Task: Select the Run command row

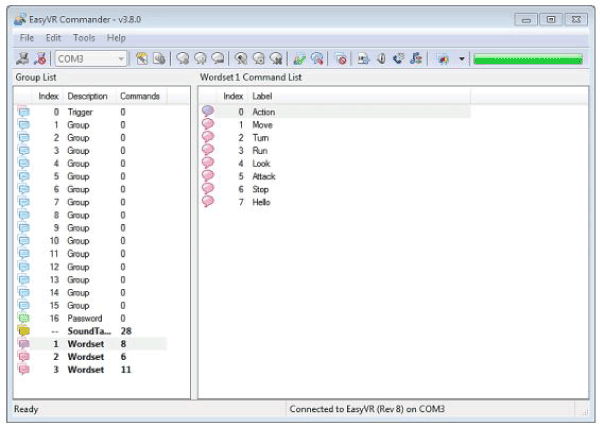Action: [335, 151]
